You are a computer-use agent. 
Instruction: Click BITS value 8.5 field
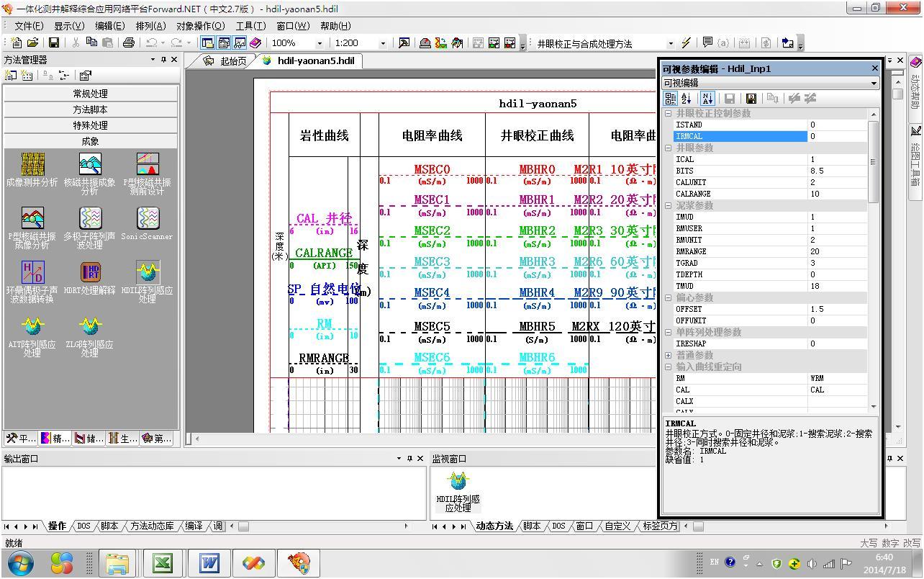838,171
